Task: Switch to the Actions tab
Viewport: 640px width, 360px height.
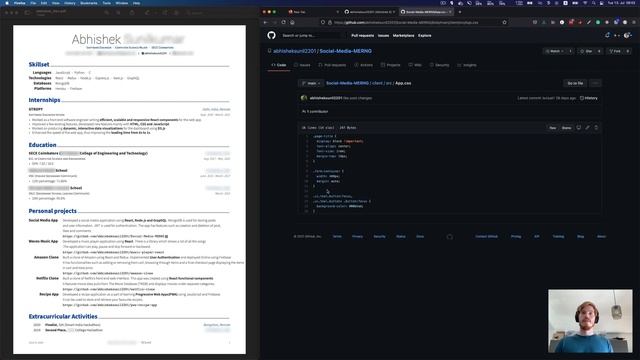Action: pos(364,65)
